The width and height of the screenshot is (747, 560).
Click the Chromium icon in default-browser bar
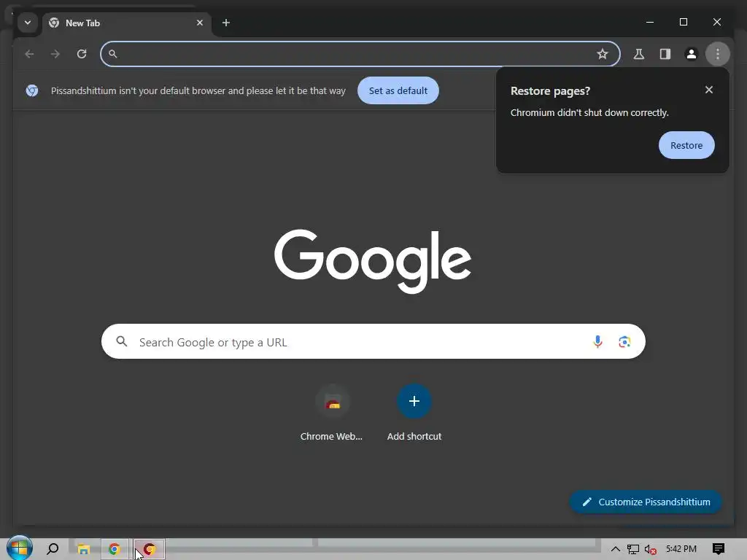coord(32,90)
